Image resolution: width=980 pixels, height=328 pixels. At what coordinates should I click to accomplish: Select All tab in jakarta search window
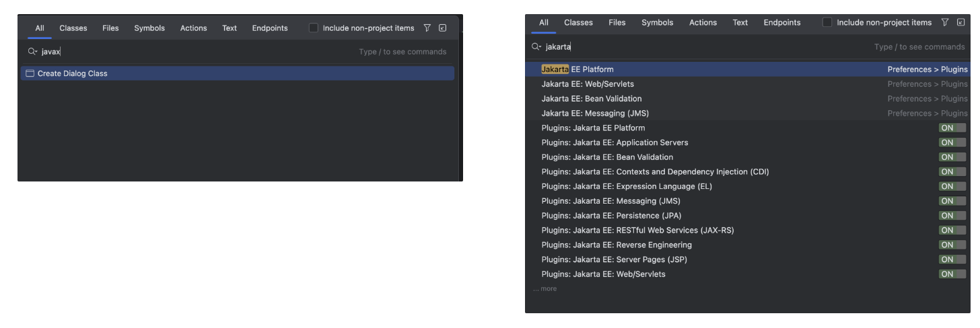tap(544, 23)
